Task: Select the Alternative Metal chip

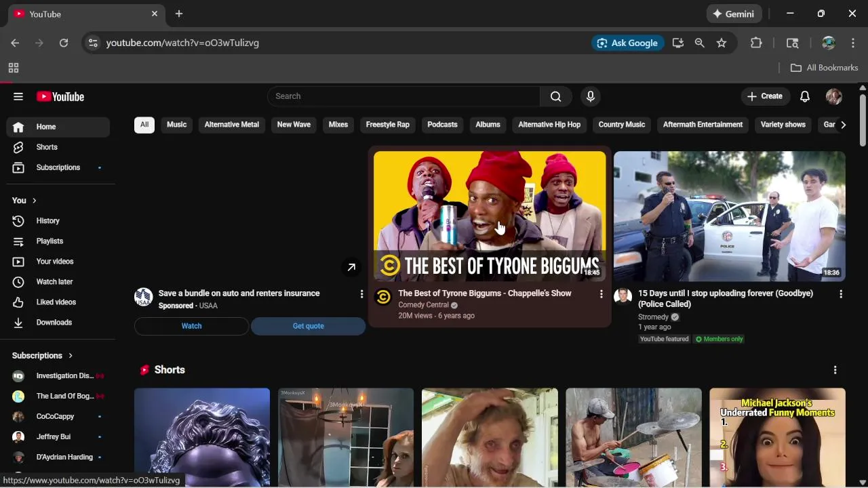Action: (232, 125)
